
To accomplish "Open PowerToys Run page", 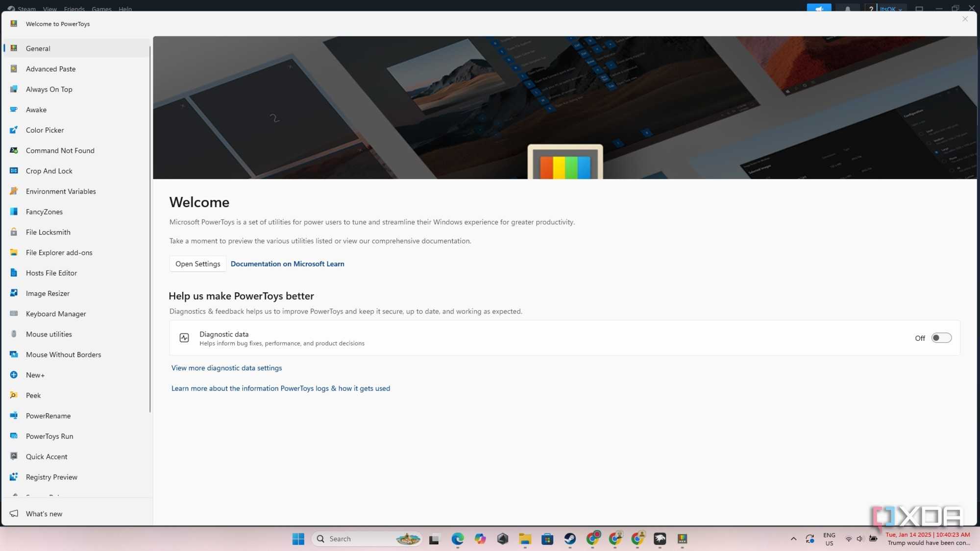I will pos(76,436).
